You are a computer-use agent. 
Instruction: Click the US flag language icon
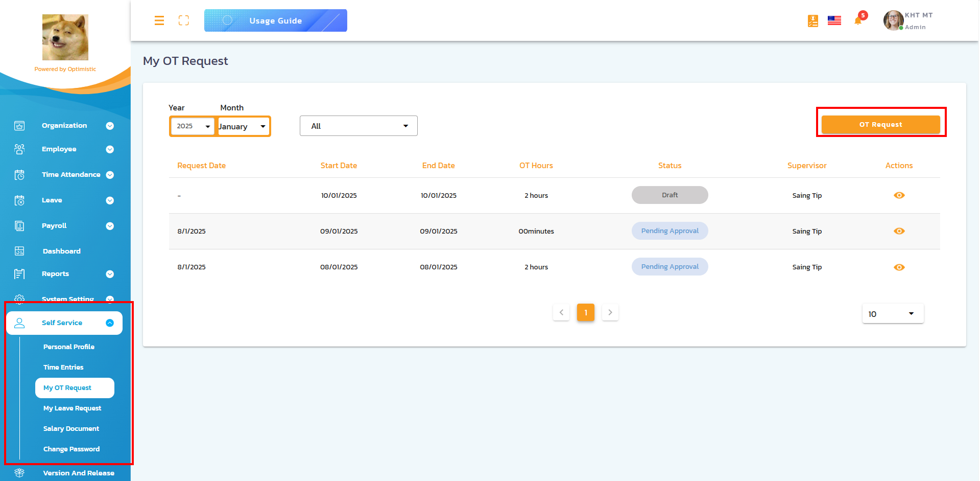coord(834,20)
